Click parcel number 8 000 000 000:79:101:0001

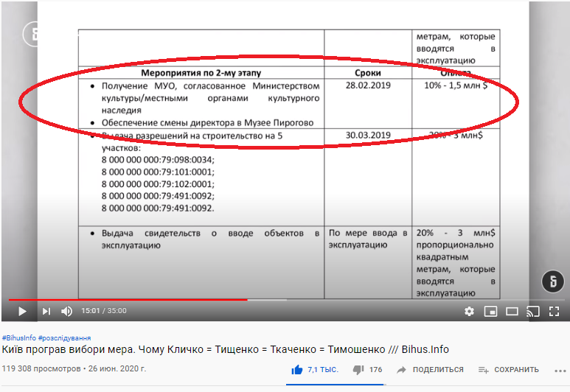click(158, 172)
